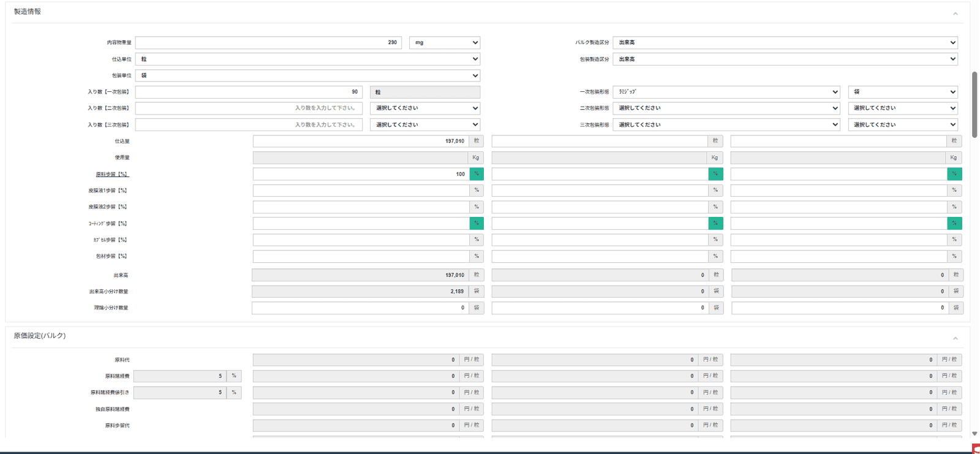Click the middle-column green % button for ｺｰﾃｨﾝｸﾞ歩留
The width and height of the screenshot is (980, 454).
coord(715,224)
